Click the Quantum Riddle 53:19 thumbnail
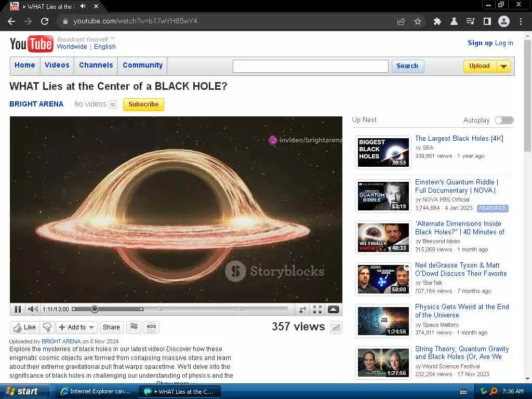The width and height of the screenshot is (532, 399). point(383,196)
